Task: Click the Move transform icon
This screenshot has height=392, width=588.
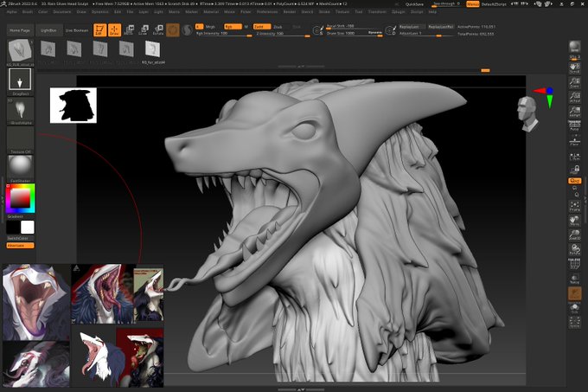Action: click(x=129, y=30)
